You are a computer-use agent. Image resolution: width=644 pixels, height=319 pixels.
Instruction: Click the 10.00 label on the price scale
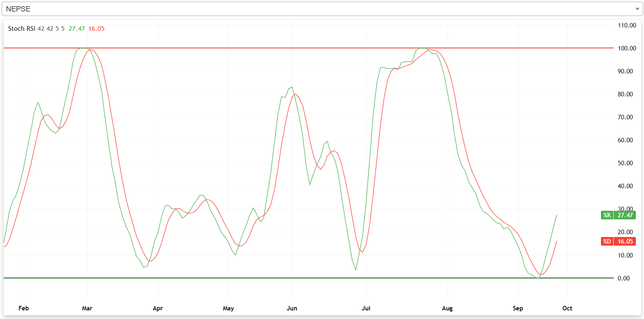click(x=625, y=255)
